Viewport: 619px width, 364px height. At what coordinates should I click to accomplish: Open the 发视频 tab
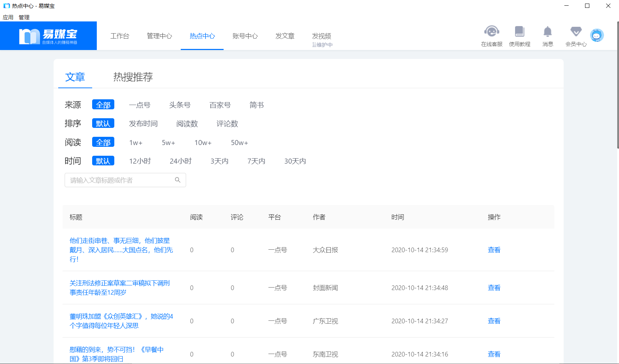click(321, 36)
